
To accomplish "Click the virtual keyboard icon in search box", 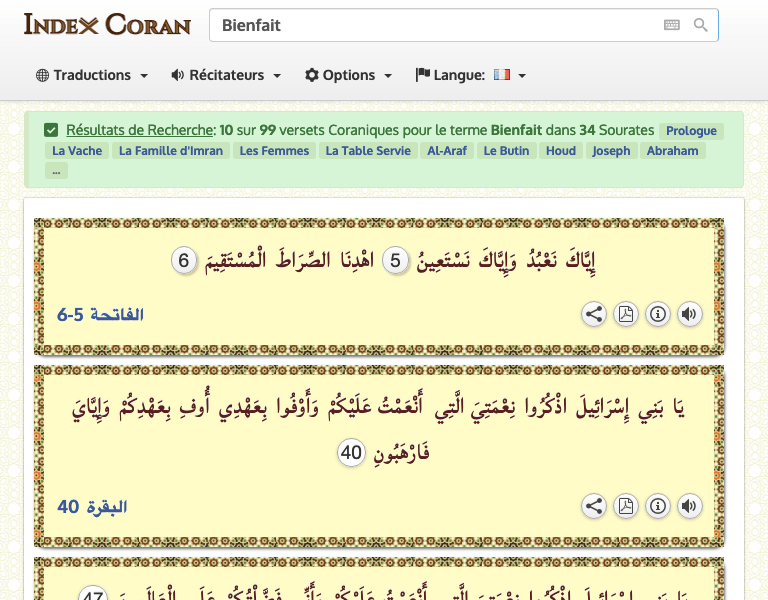I will click(671, 25).
